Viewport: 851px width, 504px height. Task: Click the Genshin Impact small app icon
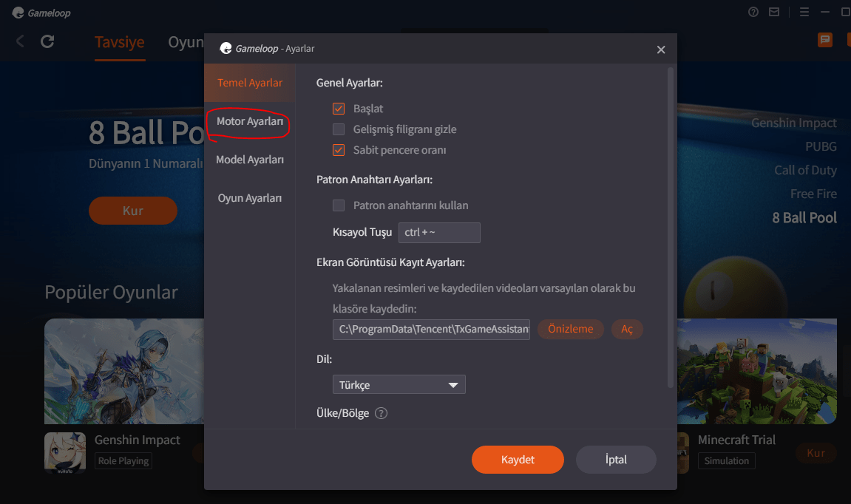point(65,453)
